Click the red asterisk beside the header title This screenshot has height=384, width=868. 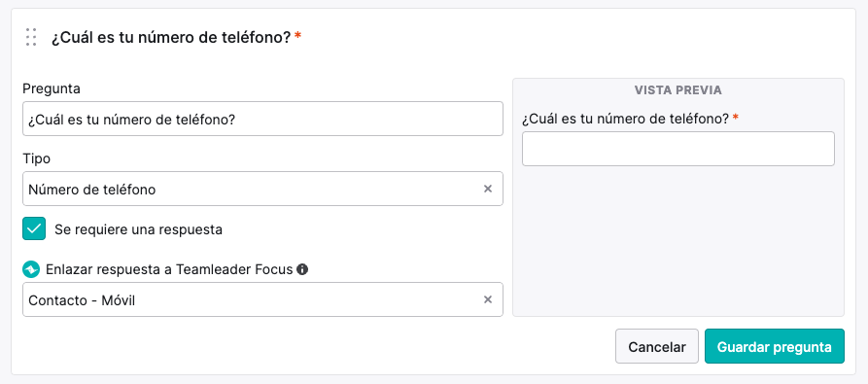(x=297, y=35)
